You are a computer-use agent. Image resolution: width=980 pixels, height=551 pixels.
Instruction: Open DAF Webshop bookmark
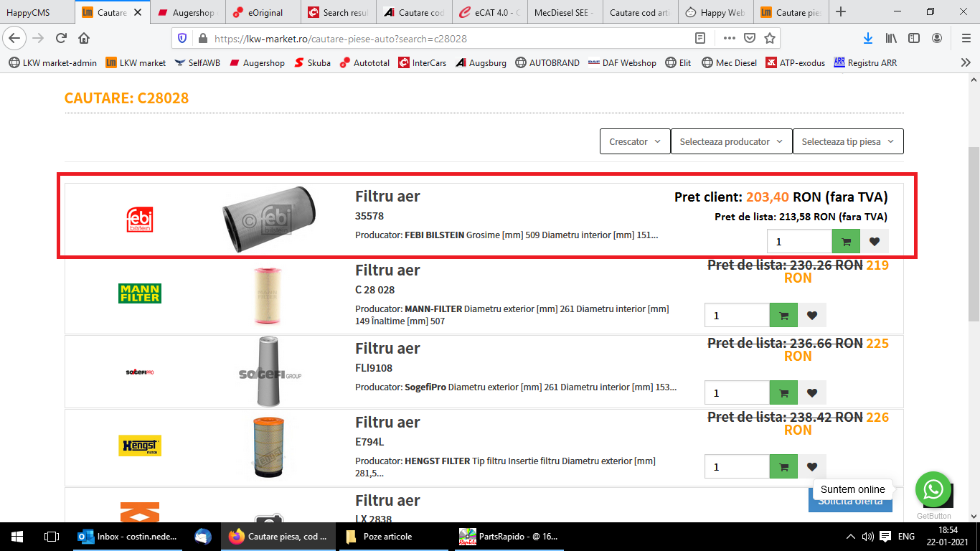pos(622,62)
